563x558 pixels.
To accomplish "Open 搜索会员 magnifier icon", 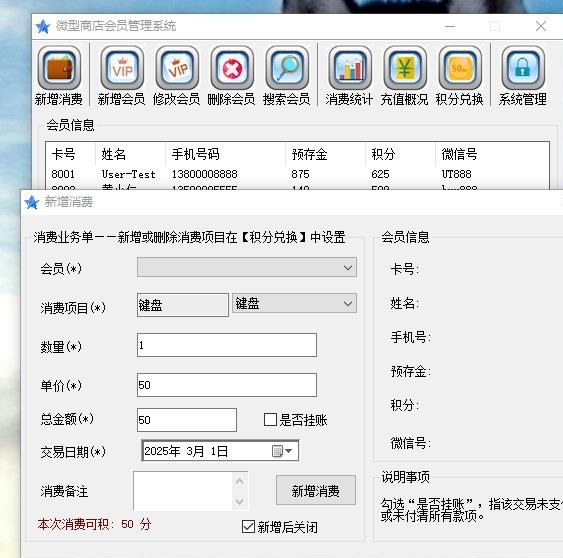I will (287, 68).
